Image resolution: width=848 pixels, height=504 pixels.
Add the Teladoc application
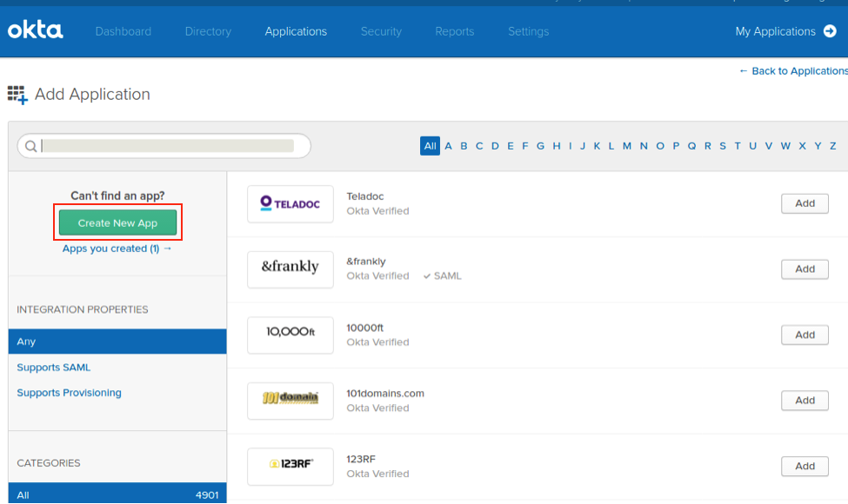point(805,203)
